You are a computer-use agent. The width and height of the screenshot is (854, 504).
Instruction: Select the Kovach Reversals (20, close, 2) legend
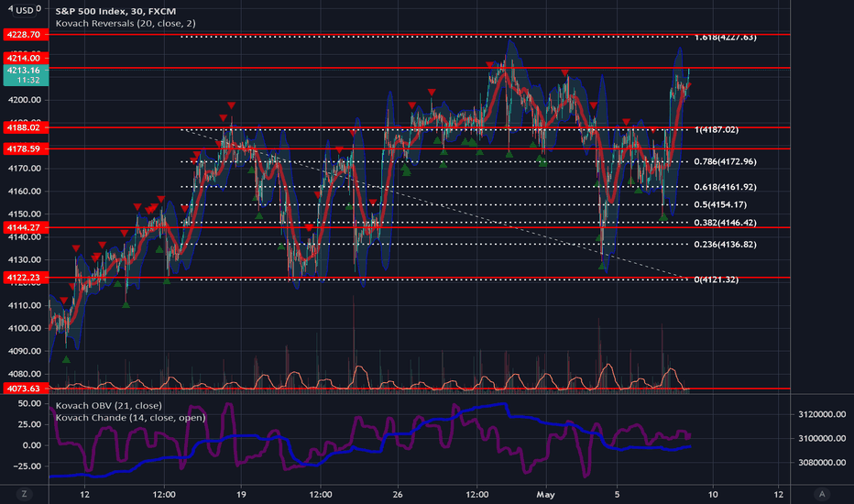coord(126,24)
